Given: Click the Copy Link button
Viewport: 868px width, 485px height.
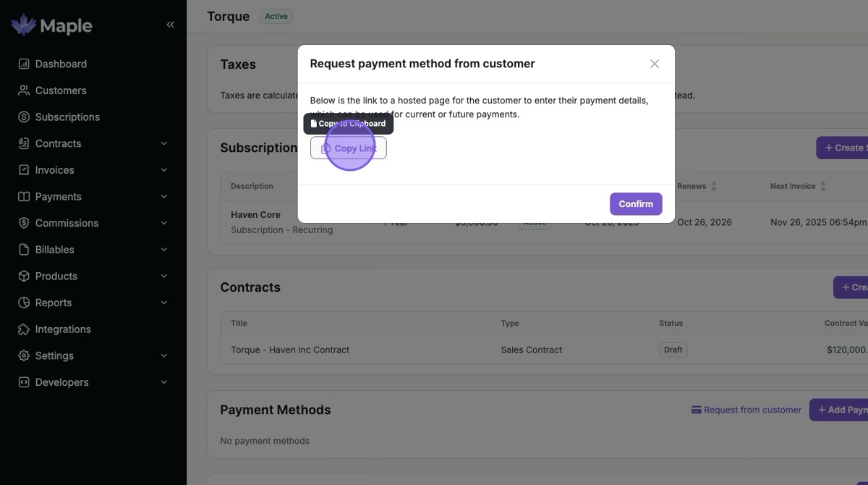Looking at the screenshot, I should (x=349, y=148).
